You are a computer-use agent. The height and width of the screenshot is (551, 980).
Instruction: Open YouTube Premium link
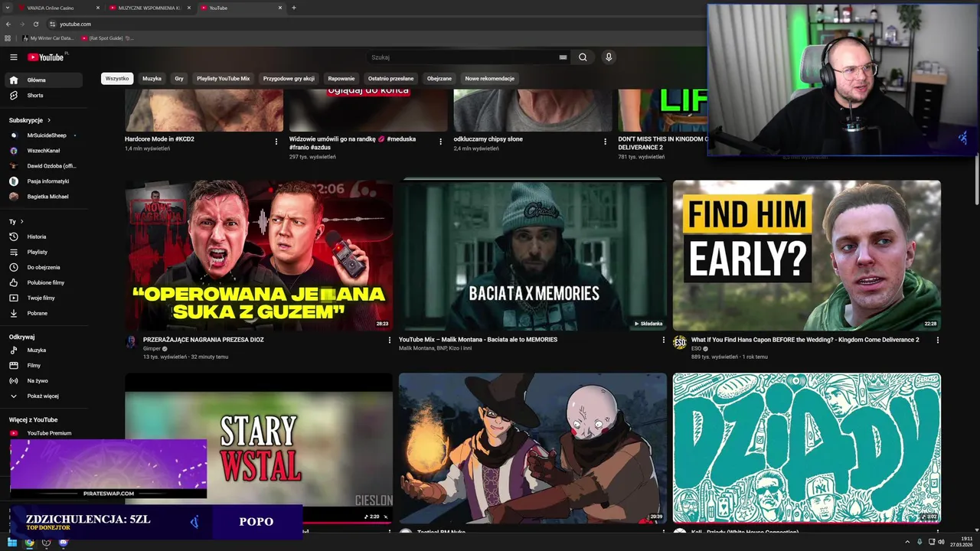point(44,433)
